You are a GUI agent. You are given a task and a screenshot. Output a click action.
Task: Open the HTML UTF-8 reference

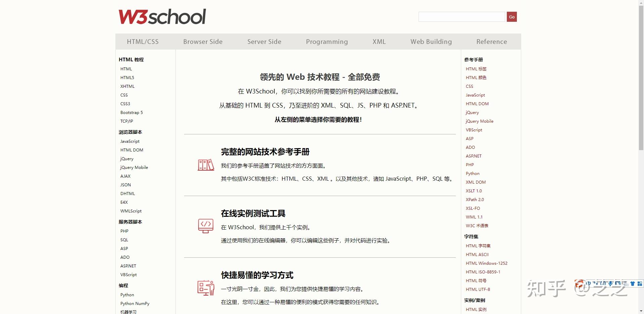478,289
